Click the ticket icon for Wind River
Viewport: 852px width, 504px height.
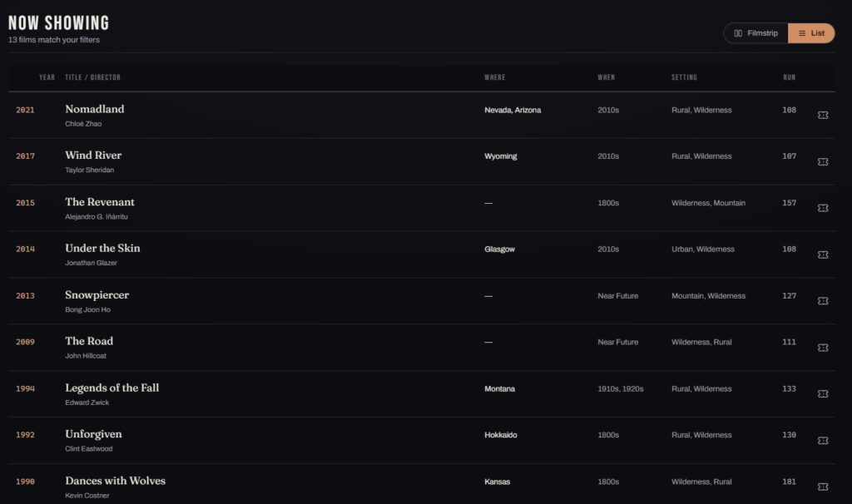click(823, 162)
